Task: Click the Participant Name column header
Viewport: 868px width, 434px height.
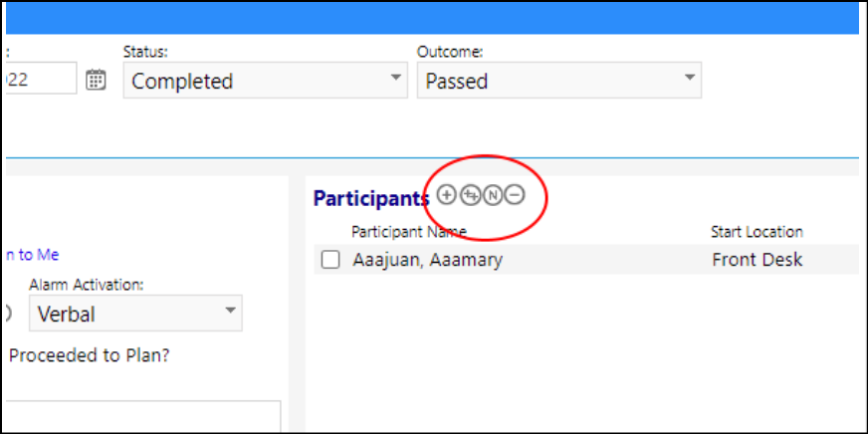Action: point(409,231)
